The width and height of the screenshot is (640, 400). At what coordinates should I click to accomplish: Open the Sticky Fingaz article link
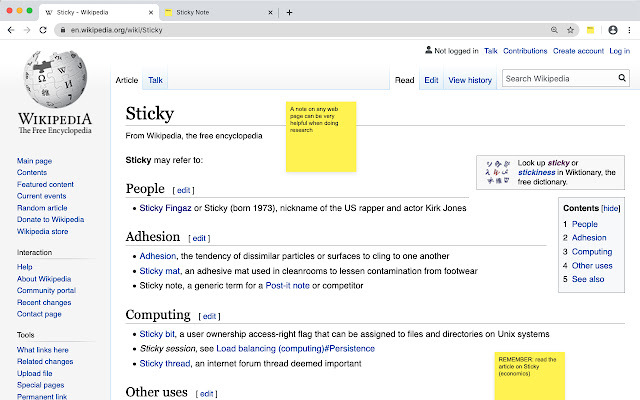pos(165,208)
